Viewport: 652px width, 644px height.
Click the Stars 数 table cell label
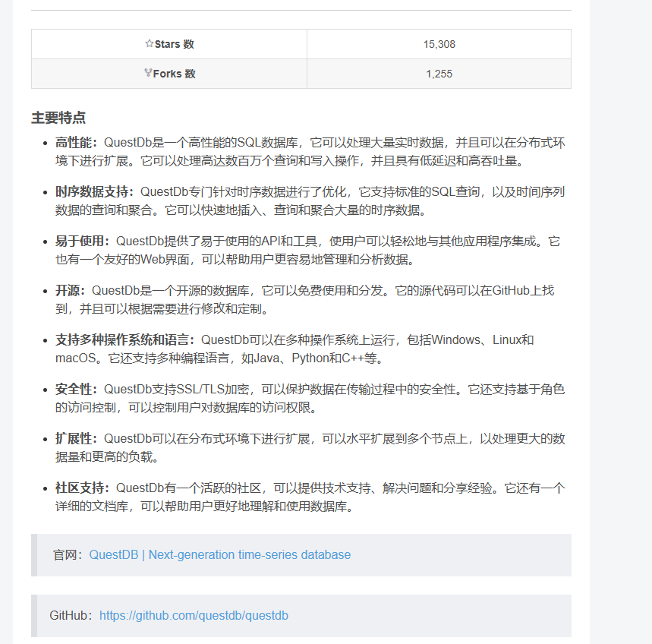pos(175,44)
